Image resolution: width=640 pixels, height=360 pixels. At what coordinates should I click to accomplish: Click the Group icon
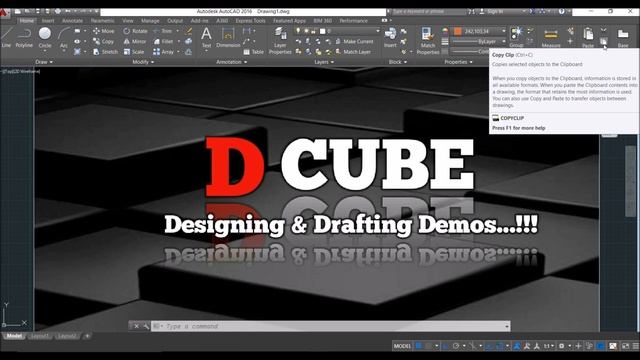pyautogui.click(x=516, y=37)
